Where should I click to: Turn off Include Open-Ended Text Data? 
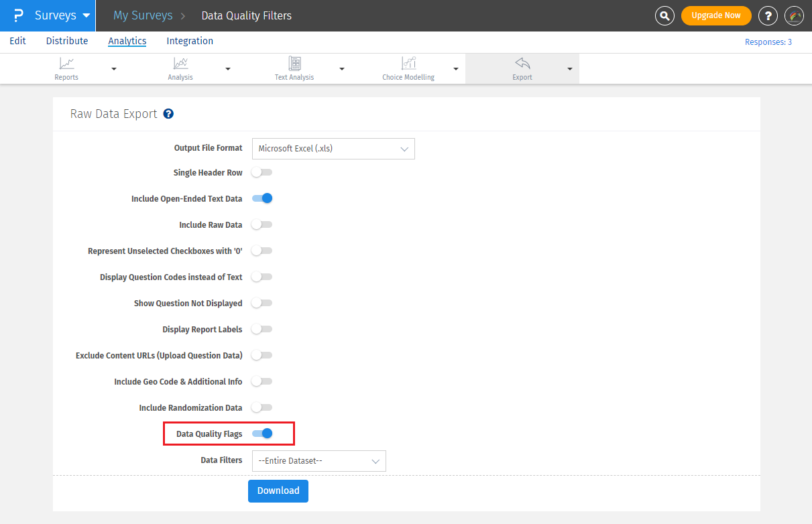coord(262,198)
